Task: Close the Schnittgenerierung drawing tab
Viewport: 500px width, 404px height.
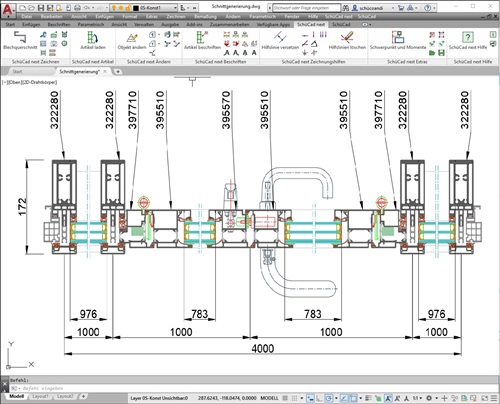Action: pos(105,71)
